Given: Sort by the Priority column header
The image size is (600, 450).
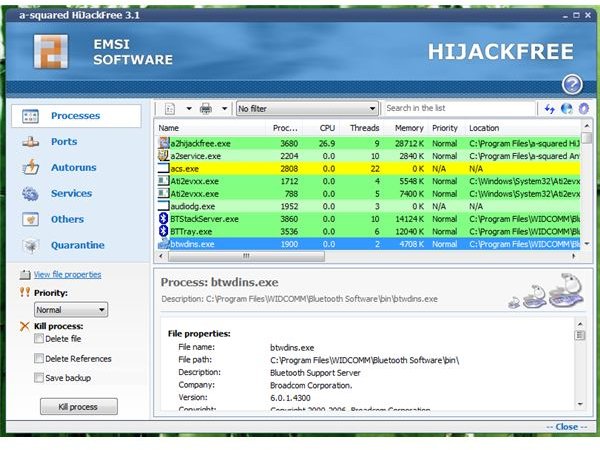Looking at the screenshot, I should 447,128.
